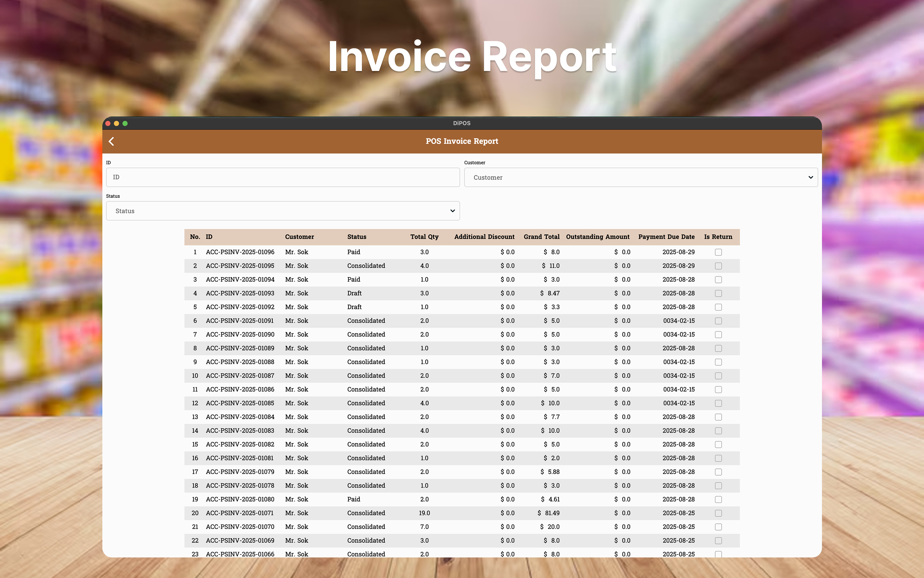Click the Grand Total column header
This screenshot has height=578, width=924.
(x=542, y=237)
